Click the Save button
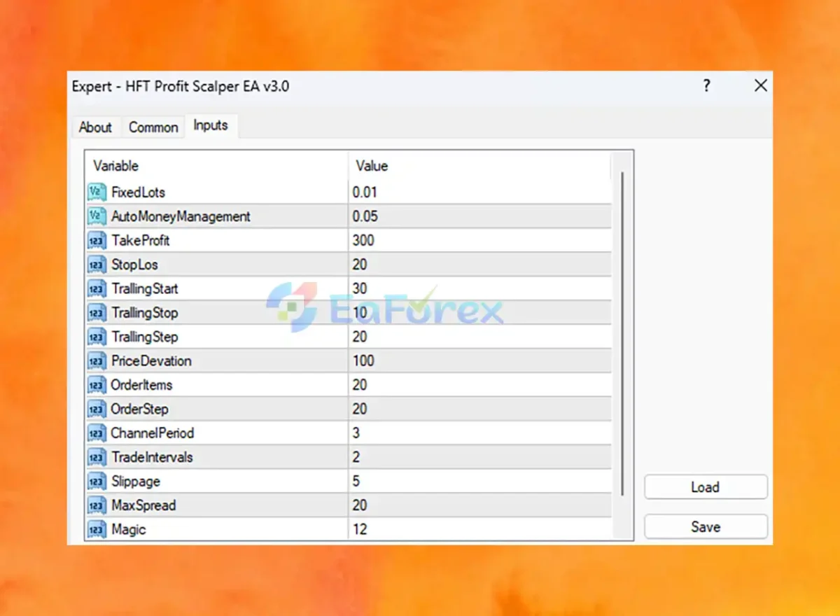 pyautogui.click(x=706, y=527)
